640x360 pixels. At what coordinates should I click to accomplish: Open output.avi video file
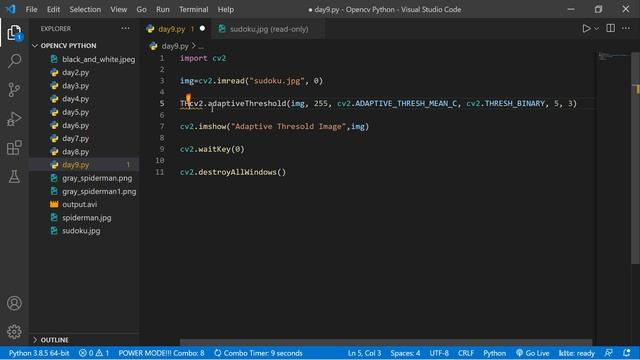coord(80,204)
